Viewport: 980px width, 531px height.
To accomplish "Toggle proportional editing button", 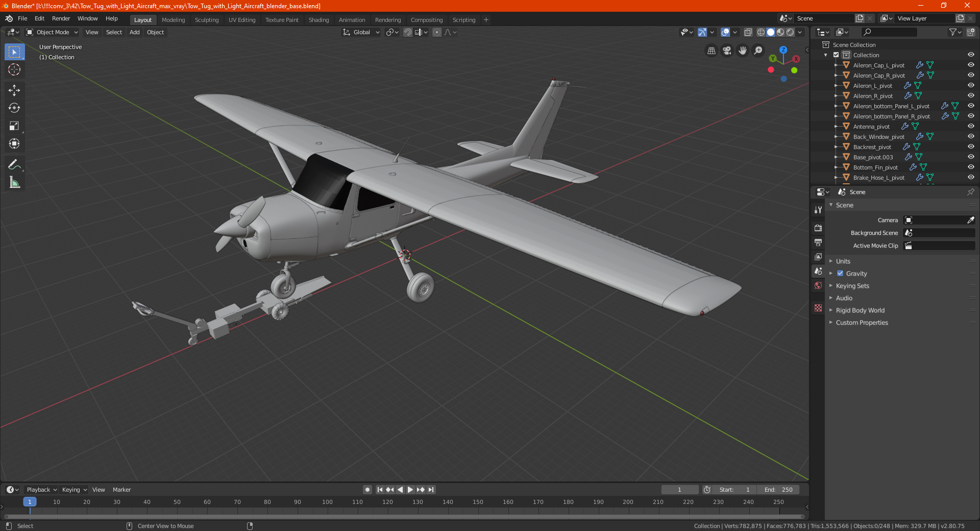I will pyautogui.click(x=437, y=32).
